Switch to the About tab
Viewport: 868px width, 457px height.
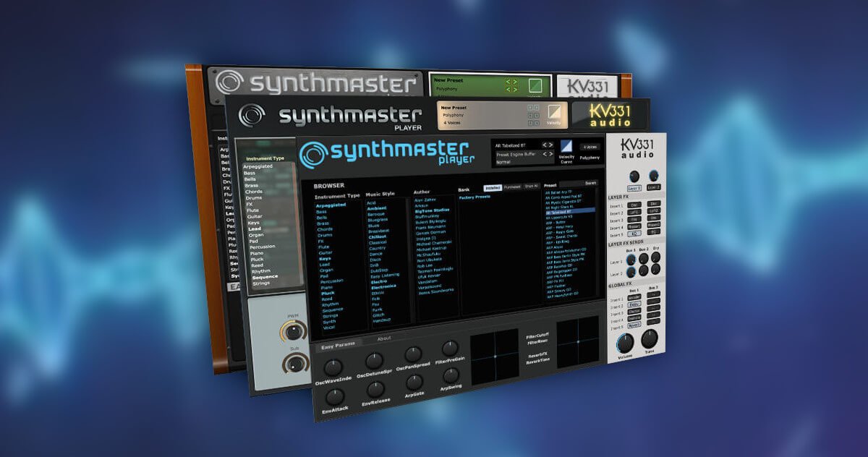pos(383,338)
